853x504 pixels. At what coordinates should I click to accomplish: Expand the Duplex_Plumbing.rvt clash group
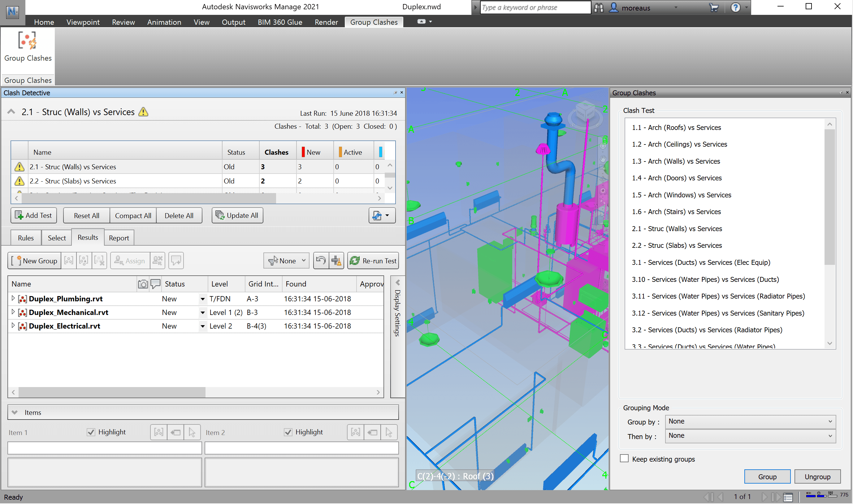(13, 299)
